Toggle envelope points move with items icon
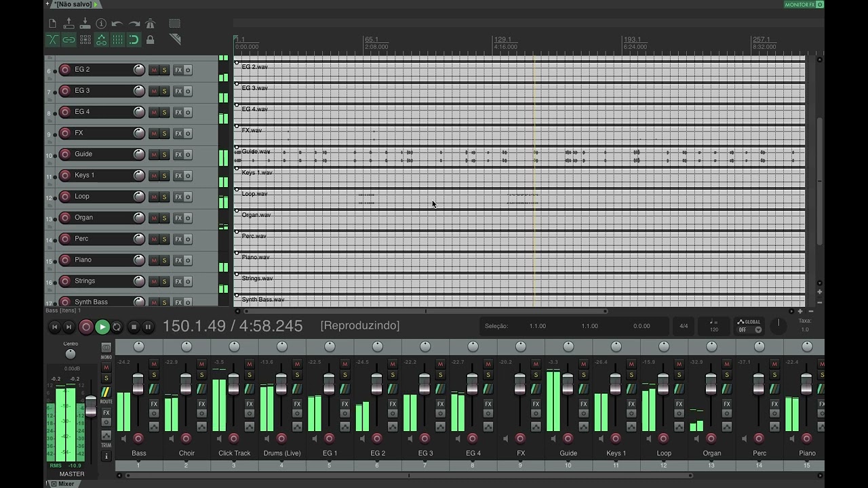Image resolution: width=868 pixels, height=488 pixels. pos(101,40)
